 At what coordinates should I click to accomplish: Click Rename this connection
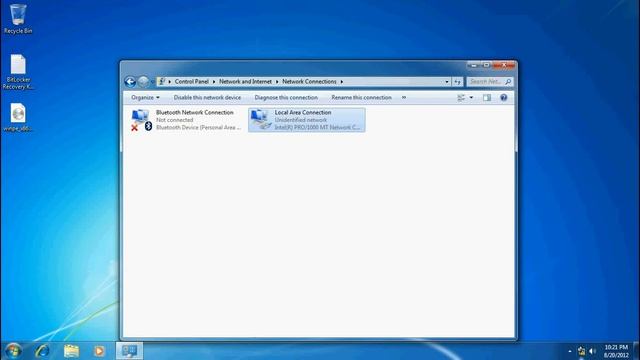(361, 98)
